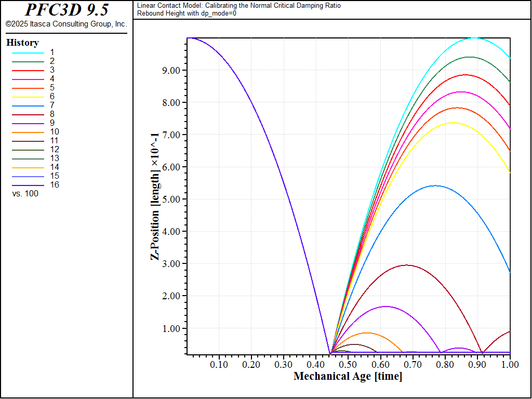
Task: Select the yellow History 6 legend swatch
Action: click(x=28, y=97)
